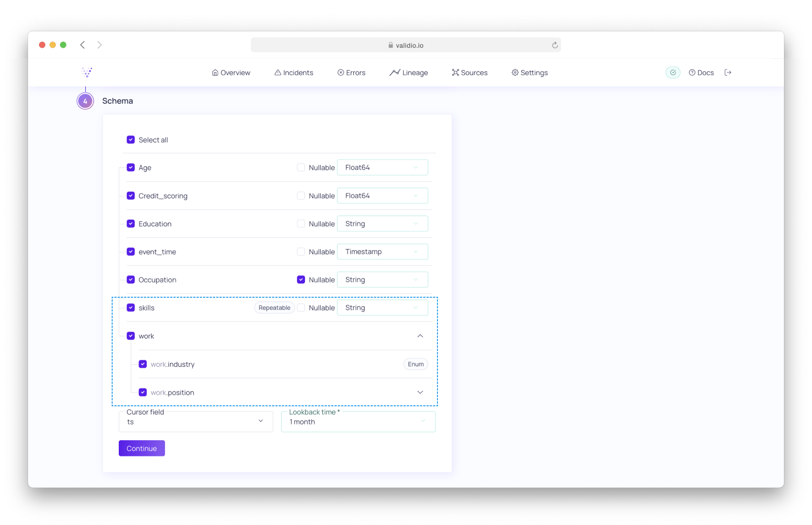Click the step 4 Schema circle
The height and width of the screenshot is (525, 812).
[85, 101]
